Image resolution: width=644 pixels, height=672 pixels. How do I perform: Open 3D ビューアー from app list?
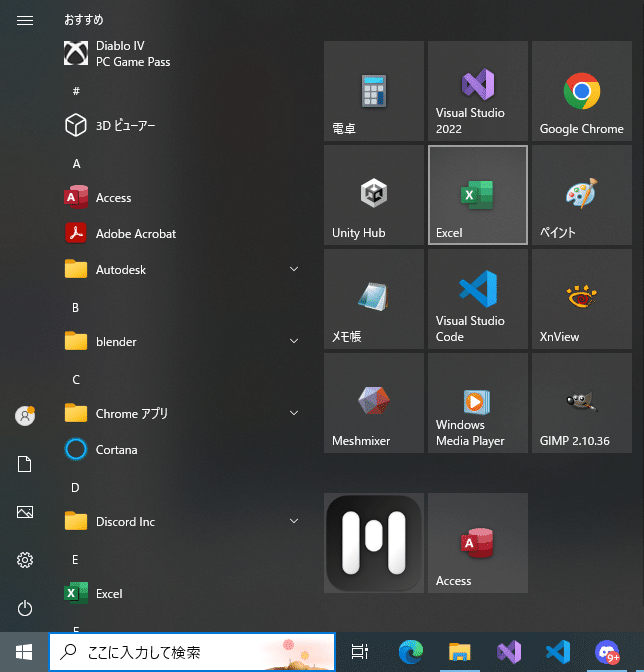182,126
